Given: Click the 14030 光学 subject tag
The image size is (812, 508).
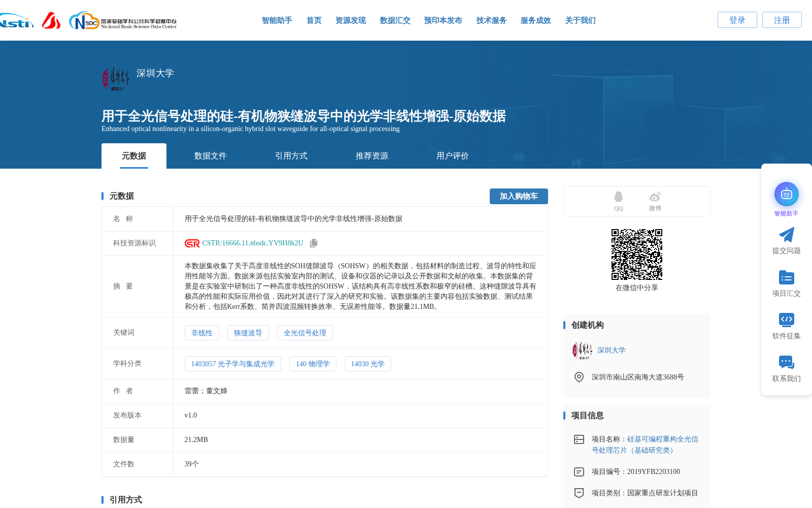Looking at the screenshot, I should click(x=368, y=364).
